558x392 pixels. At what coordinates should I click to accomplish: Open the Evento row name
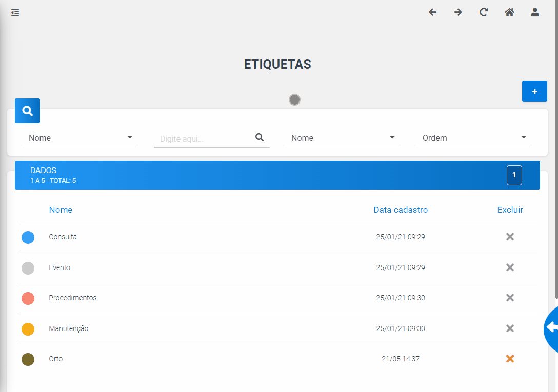[59, 267]
